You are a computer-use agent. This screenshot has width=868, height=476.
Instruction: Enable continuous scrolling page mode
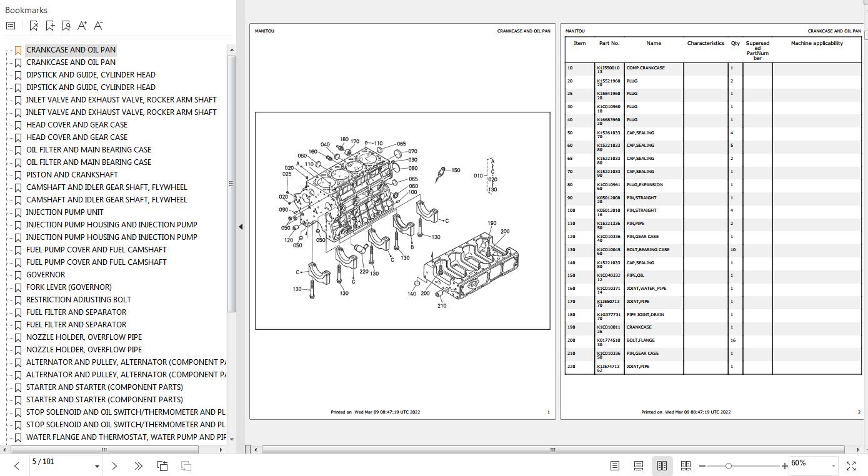(x=638, y=466)
